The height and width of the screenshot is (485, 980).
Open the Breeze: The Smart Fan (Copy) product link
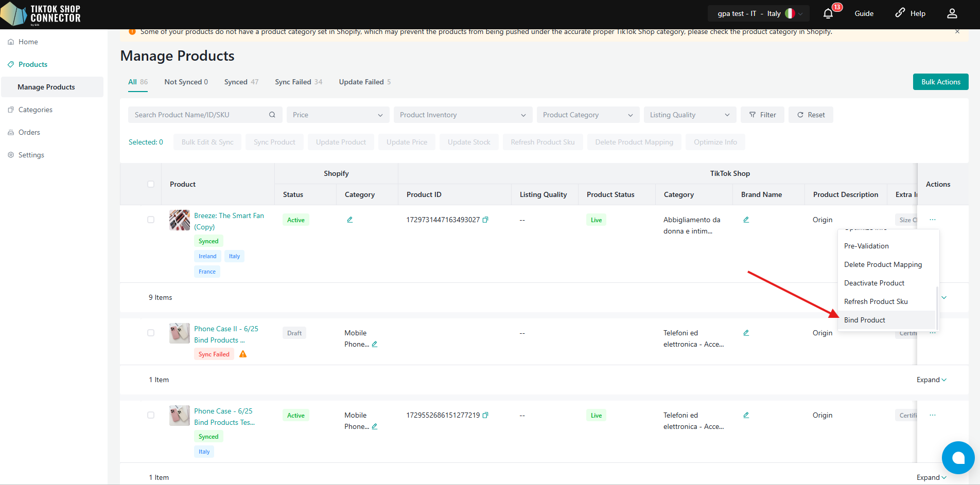coord(229,221)
